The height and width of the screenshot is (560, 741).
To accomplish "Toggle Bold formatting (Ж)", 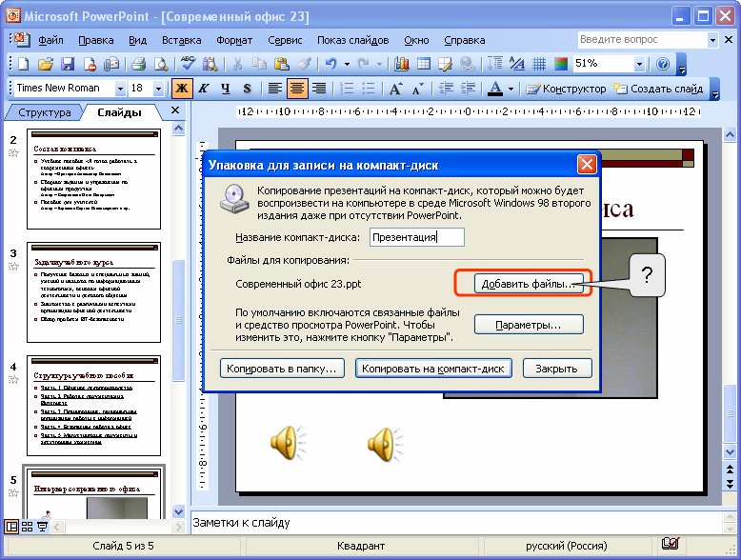I will point(182,89).
